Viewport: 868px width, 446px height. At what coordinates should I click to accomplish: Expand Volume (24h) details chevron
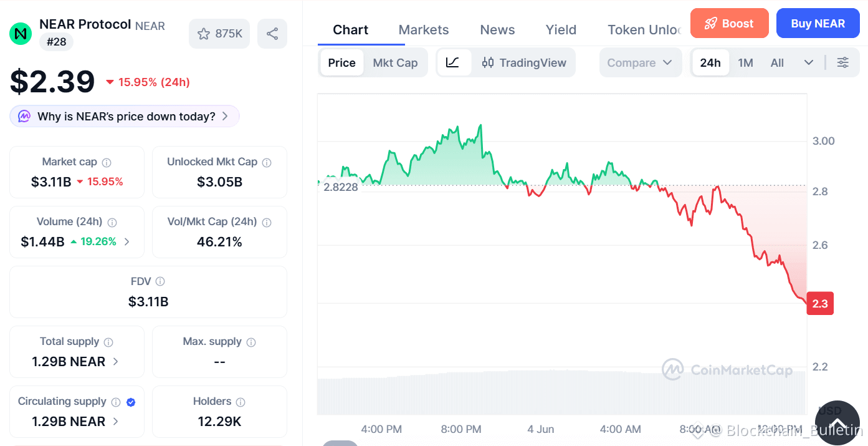click(x=127, y=241)
